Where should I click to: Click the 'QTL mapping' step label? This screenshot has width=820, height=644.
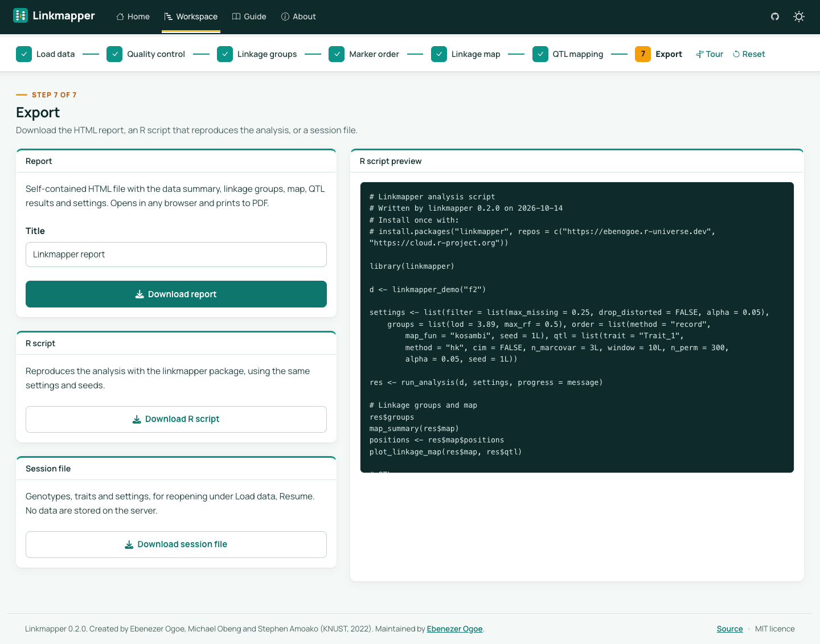click(578, 54)
